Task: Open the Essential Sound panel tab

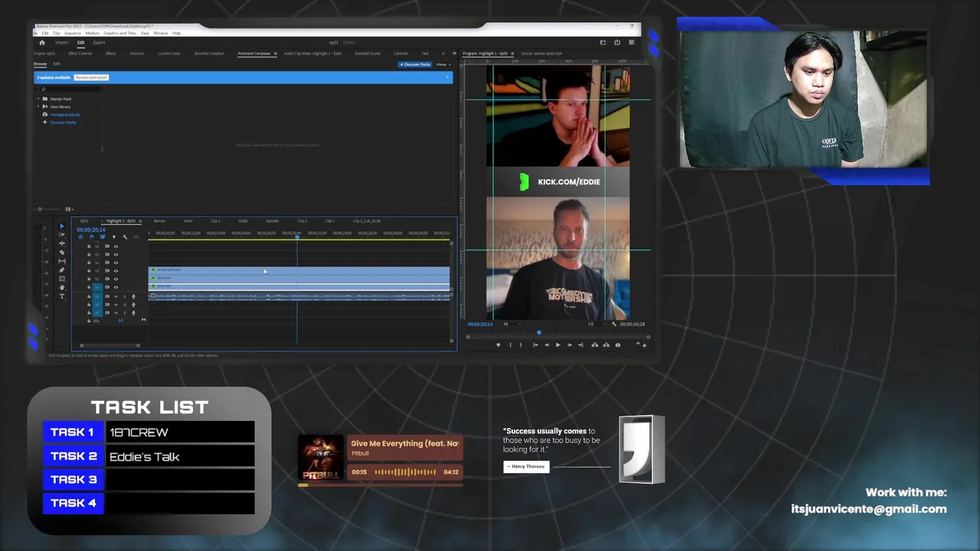Action: (x=367, y=54)
